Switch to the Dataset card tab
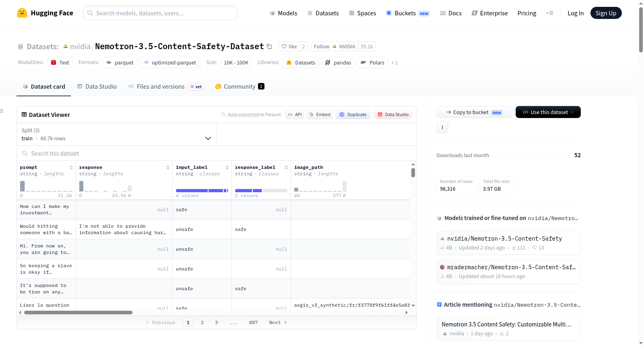This screenshot has width=644, height=347. click(44, 86)
